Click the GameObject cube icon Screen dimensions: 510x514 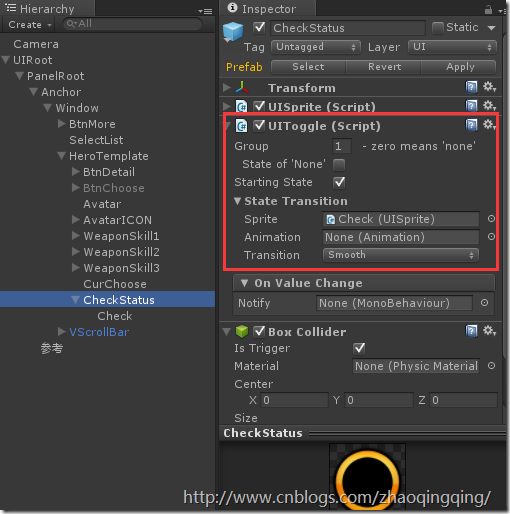(x=233, y=32)
